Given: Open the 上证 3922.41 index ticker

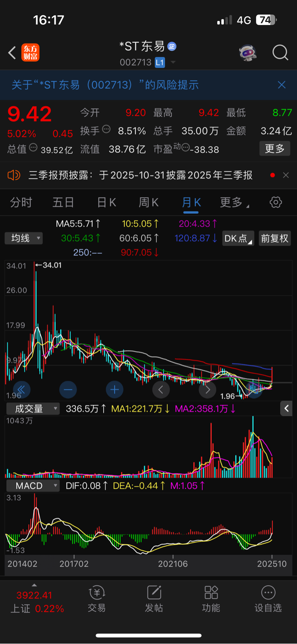Looking at the screenshot, I should click(x=37, y=601).
